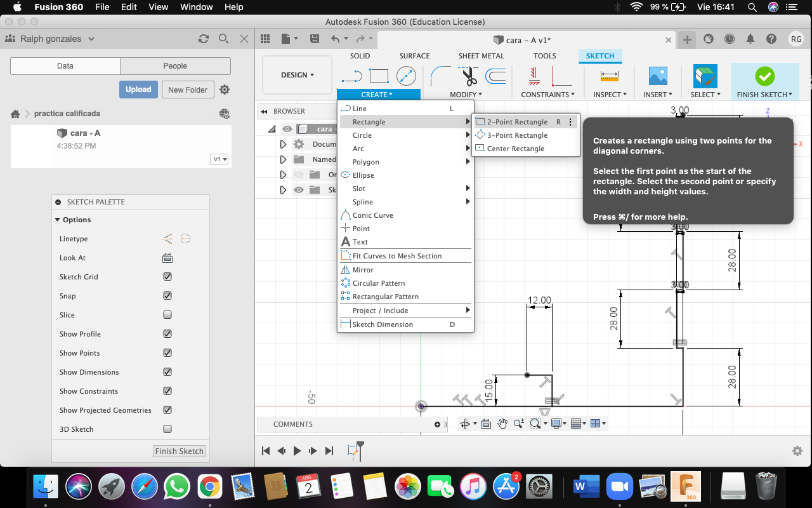
Task: Switch to the SURFACE tab
Action: 414,56
